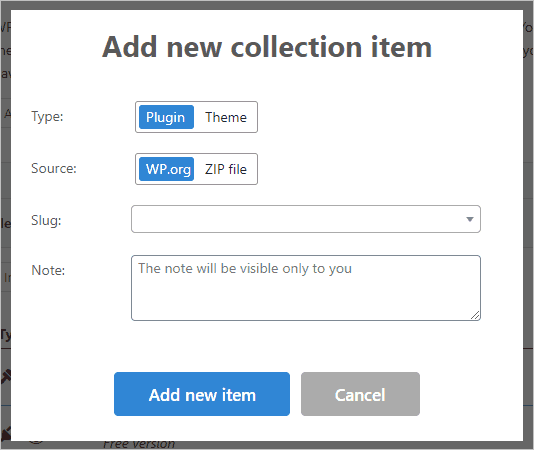The height and width of the screenshot is (450, 534).
Task: Click the Free version text behind dialog
Action: click(139, 444)
